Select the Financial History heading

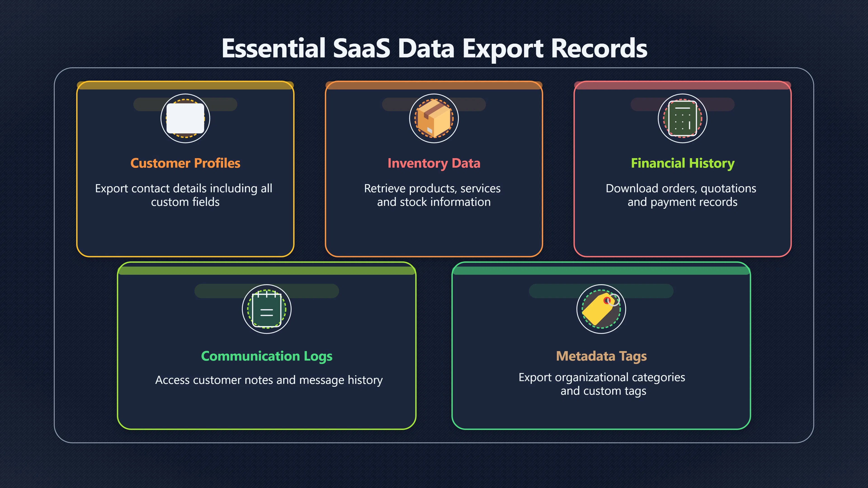click(683, 163)
